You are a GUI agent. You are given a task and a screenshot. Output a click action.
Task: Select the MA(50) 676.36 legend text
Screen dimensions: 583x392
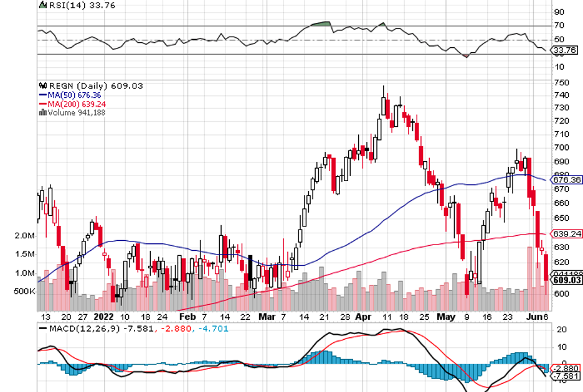(x=74, y=95)
